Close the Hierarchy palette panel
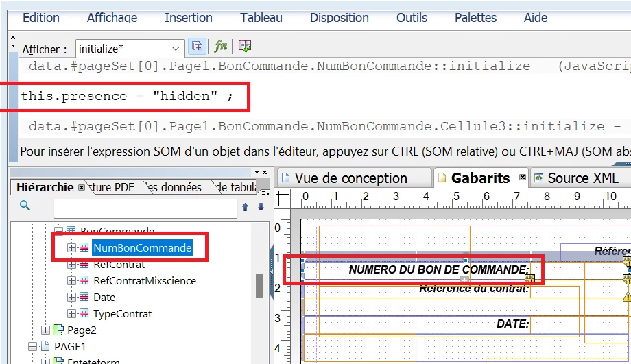 (x=265, y=172)
